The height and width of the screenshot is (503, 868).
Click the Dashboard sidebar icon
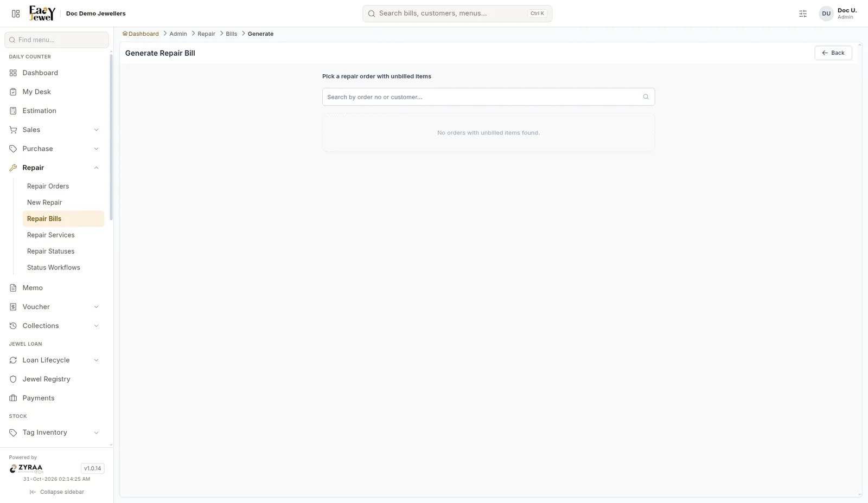pos(13,73)
